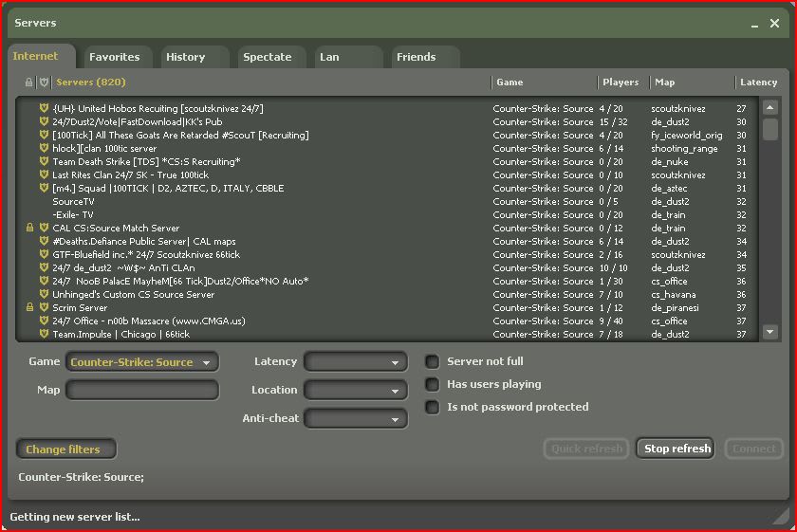Sort by the Servers (820) column header
This screenshot has height=532, width=797.
click(x=272, y=83)
